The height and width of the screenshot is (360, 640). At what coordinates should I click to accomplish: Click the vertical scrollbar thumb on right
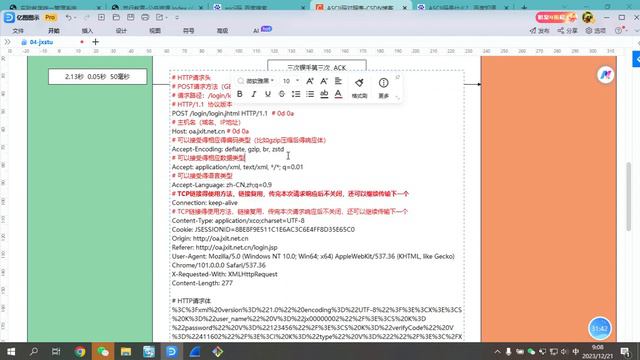coord(629,196)
